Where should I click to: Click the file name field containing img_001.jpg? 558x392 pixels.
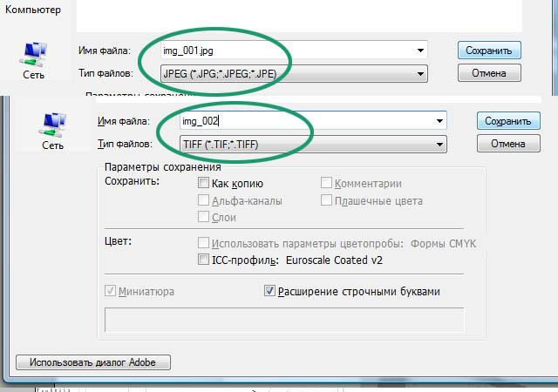(x=288, y=51)
